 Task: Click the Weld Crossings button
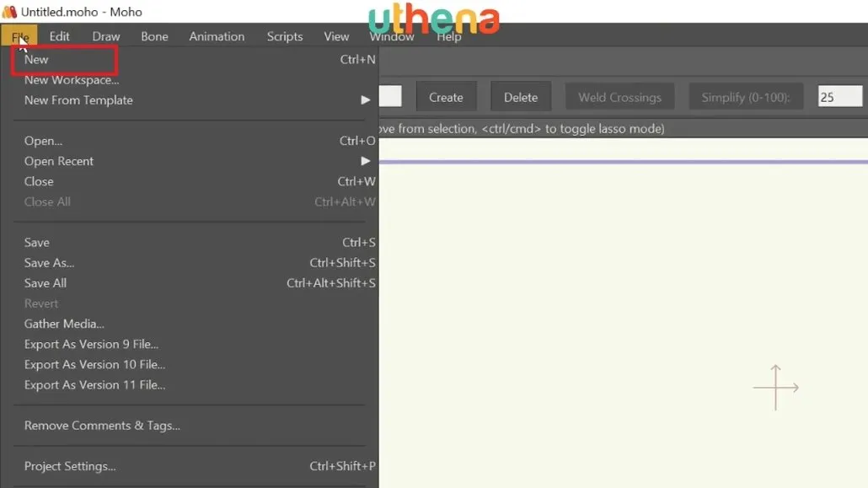pos(619,98)
